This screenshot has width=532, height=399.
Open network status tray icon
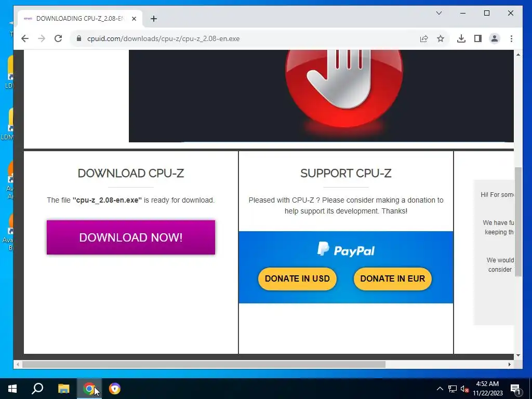(453, 389)
